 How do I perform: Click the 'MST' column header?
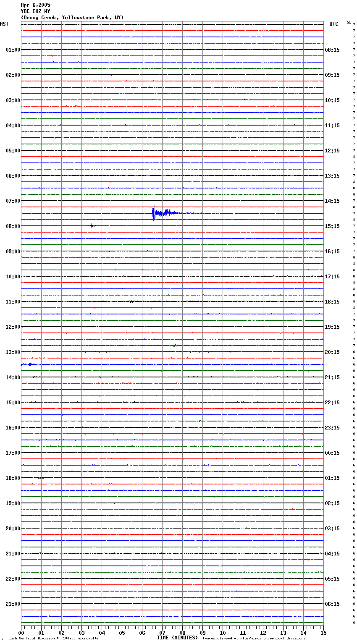4,24
